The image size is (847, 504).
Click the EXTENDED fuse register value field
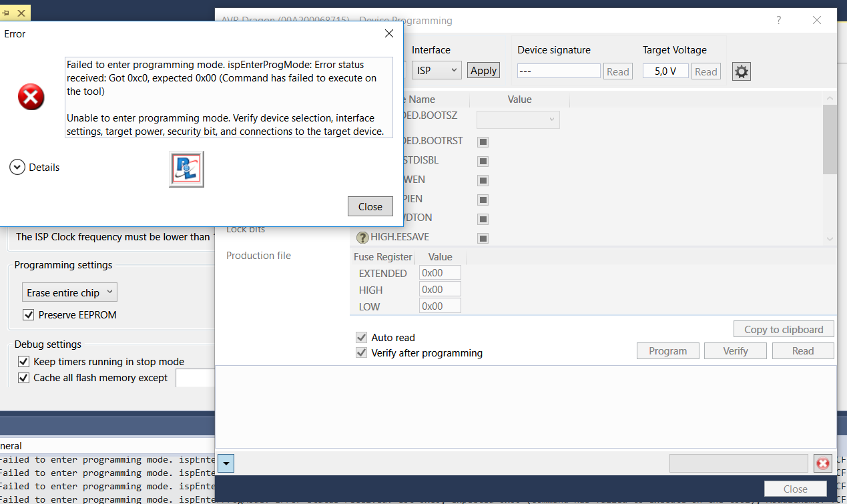tap(440, 272)
